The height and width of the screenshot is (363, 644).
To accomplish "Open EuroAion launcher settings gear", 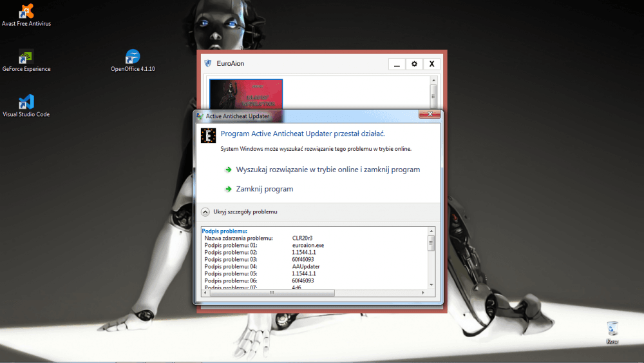I will point(414,64).
